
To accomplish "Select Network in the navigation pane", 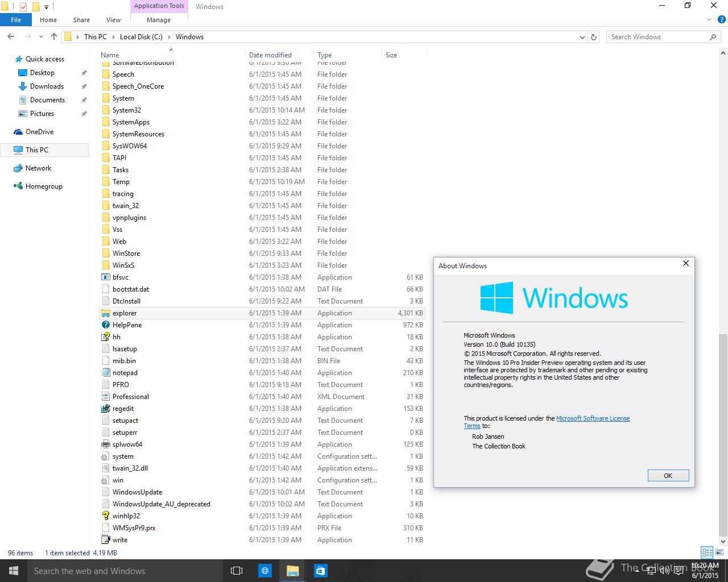I will click(38, 168).
